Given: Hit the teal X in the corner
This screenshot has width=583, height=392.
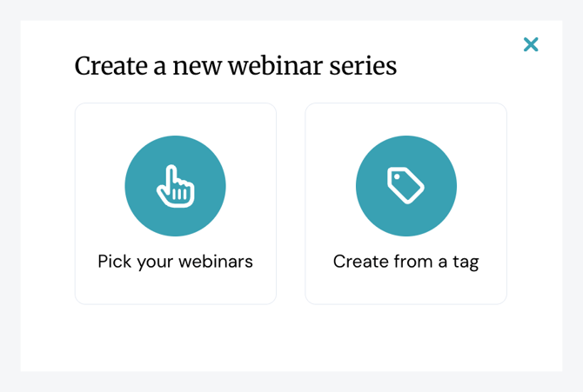Looking at the screenshot, I should point(531,44).
